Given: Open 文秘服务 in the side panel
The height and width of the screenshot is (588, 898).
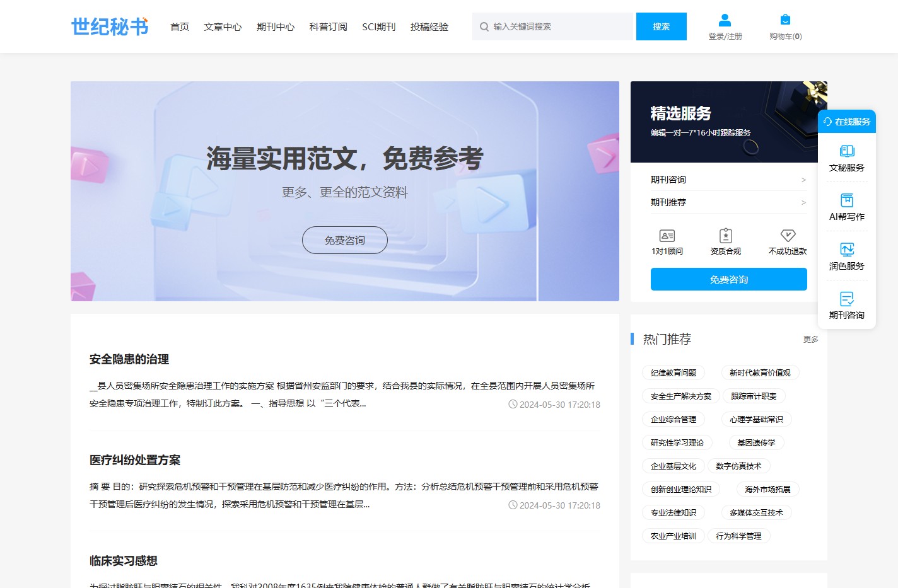Looking at the screenshot, I should 847,158.
